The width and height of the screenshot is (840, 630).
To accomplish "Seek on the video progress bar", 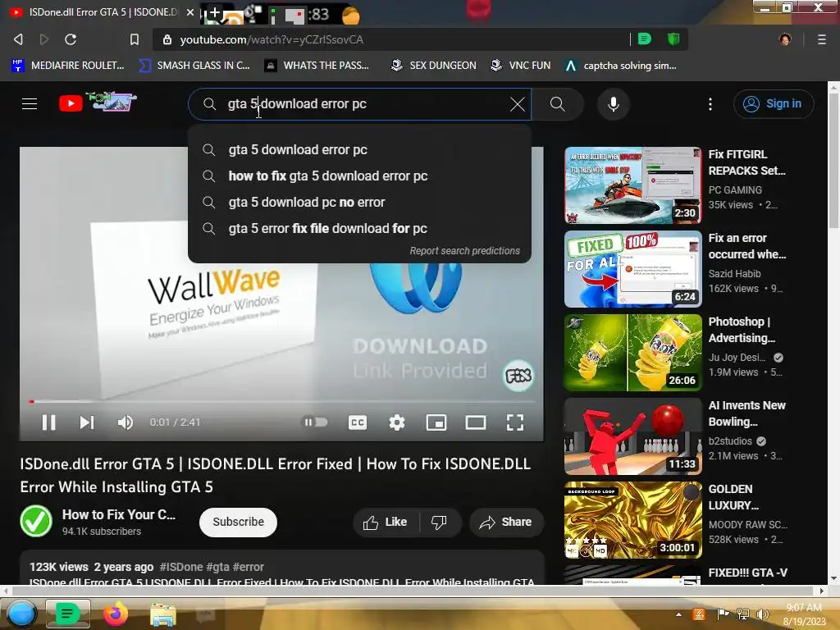I will point(282,401).
